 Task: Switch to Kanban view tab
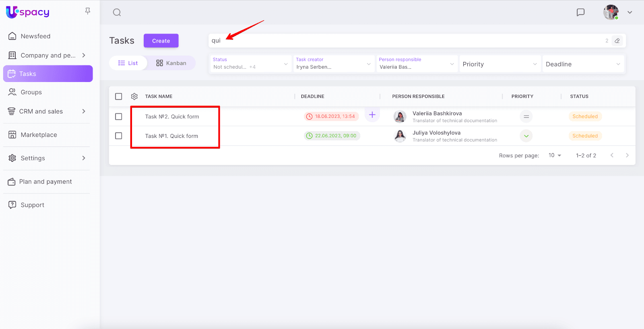click(171, 63)
